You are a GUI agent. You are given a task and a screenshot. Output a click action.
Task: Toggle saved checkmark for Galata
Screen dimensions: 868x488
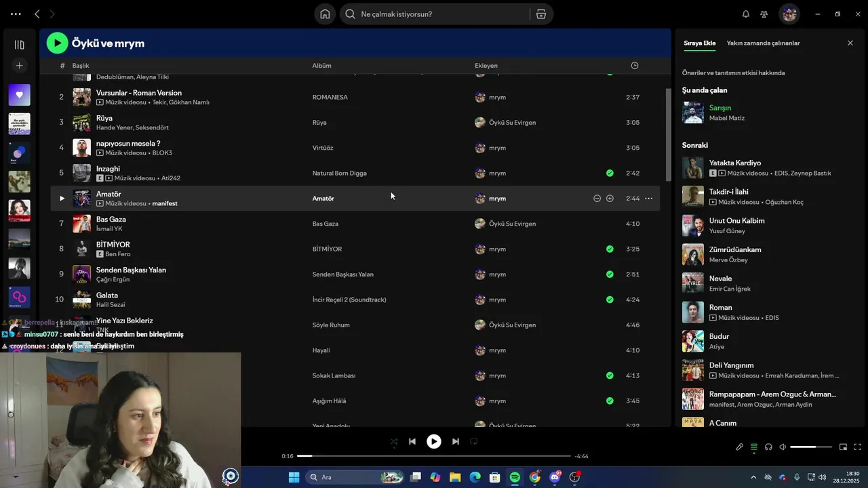(x=610, y=300)
